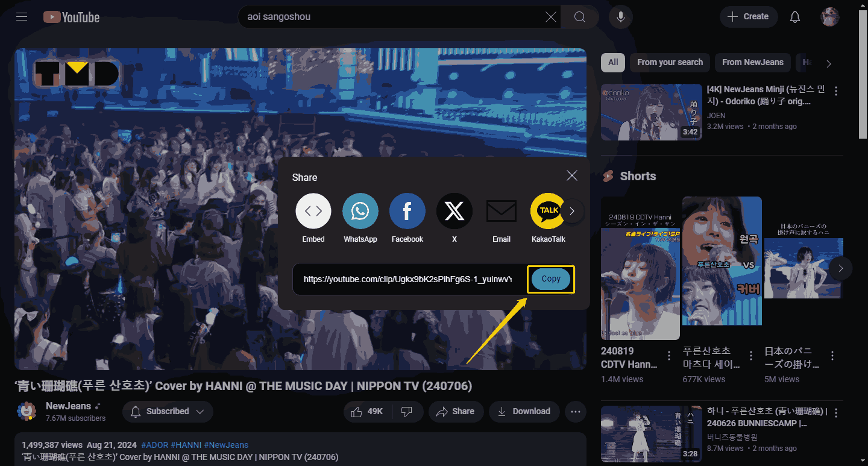Follow the #NewJeans hashtag link
Screen dimensions: 868x466
(226, 445)
